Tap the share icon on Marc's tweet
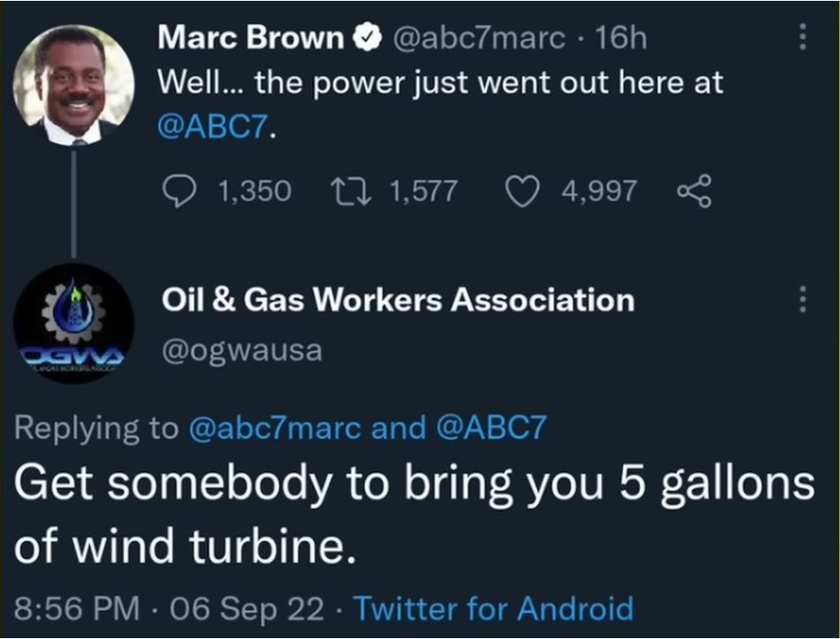840x639 pixels. click(x=693, y=190)
